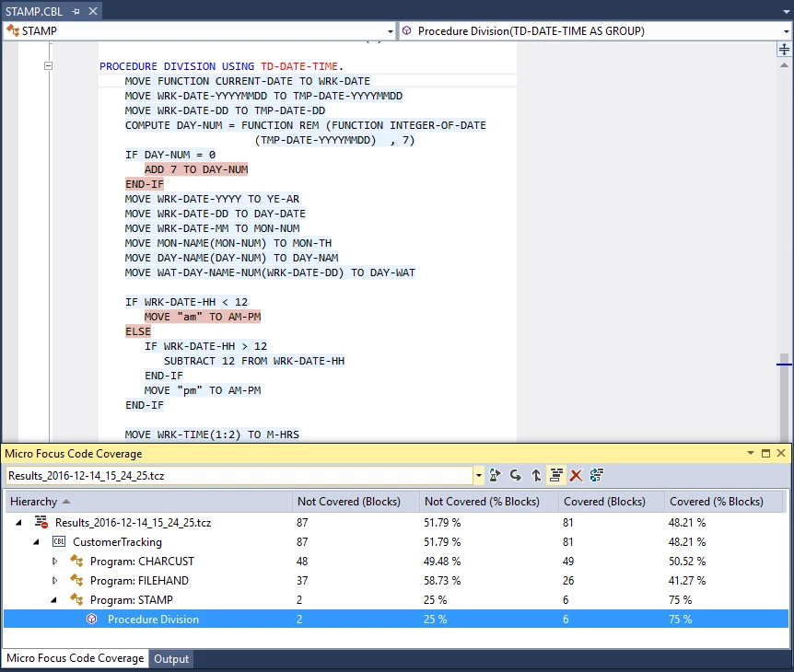This screenshot has width=794, height=672.
Task: Switch to the Output tab
Action: (171, 659)
